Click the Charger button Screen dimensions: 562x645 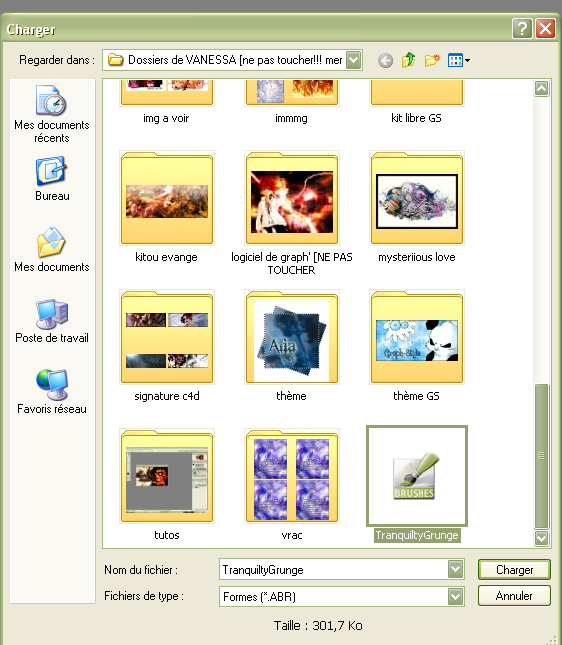pos(514,570)
